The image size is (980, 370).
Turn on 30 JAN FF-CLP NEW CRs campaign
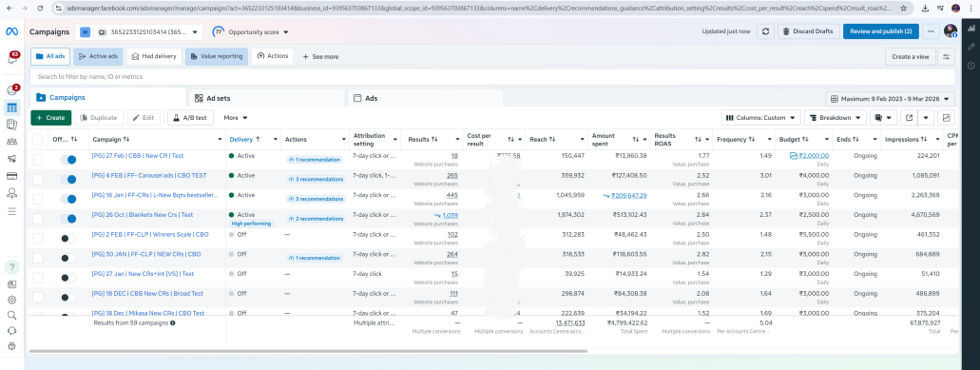click(x=68, y=258)
